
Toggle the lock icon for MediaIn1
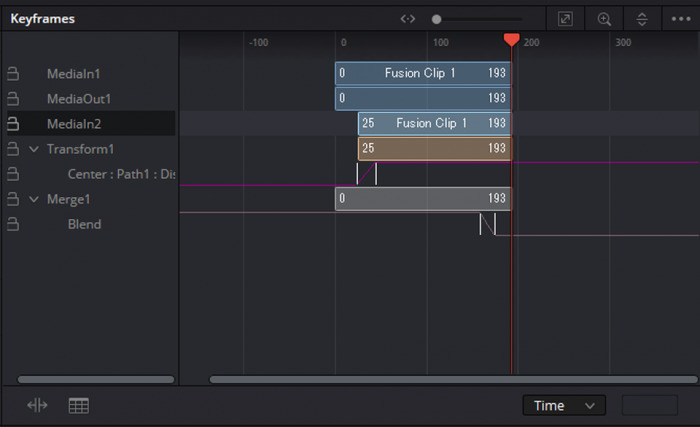13,73
